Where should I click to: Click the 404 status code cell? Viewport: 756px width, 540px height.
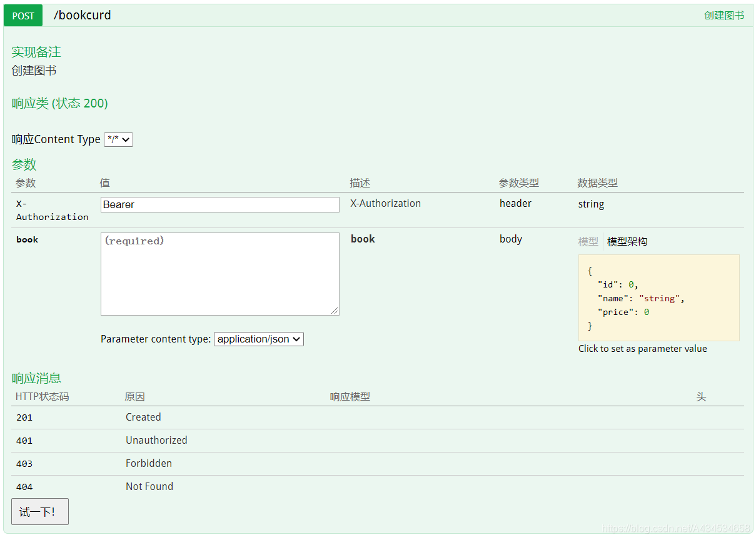point(24,487)
